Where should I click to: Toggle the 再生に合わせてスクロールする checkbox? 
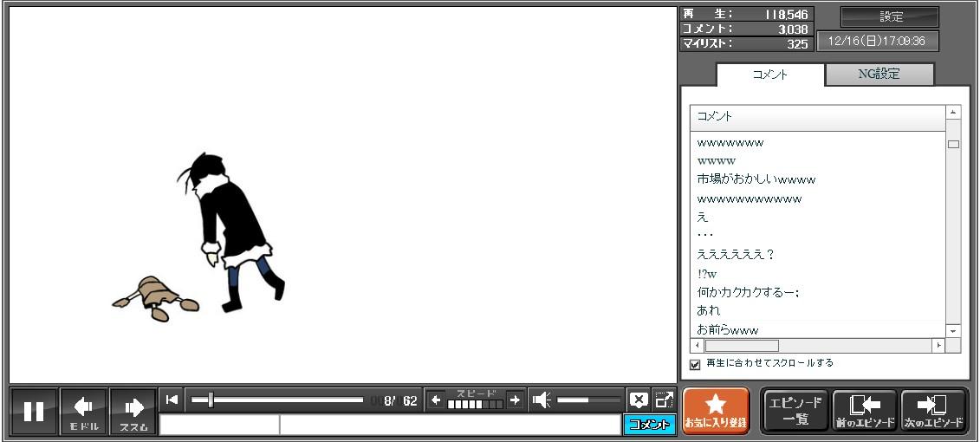(x=695, y=364)
